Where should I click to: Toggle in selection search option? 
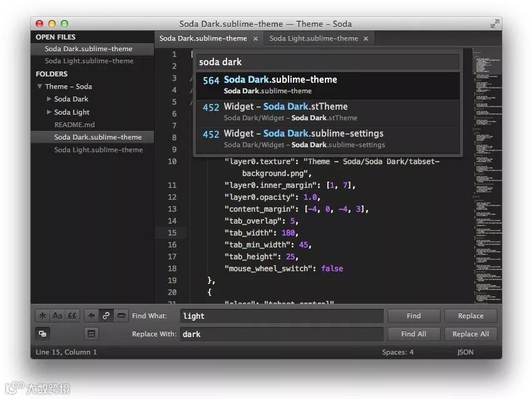click(121, 316)
